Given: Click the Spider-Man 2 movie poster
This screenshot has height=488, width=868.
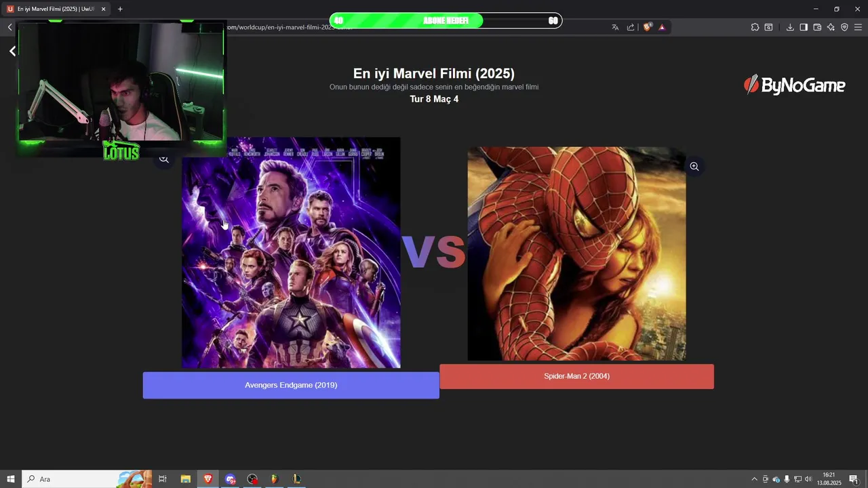Looking at the screenshot, I should click(x=576, y=253).
